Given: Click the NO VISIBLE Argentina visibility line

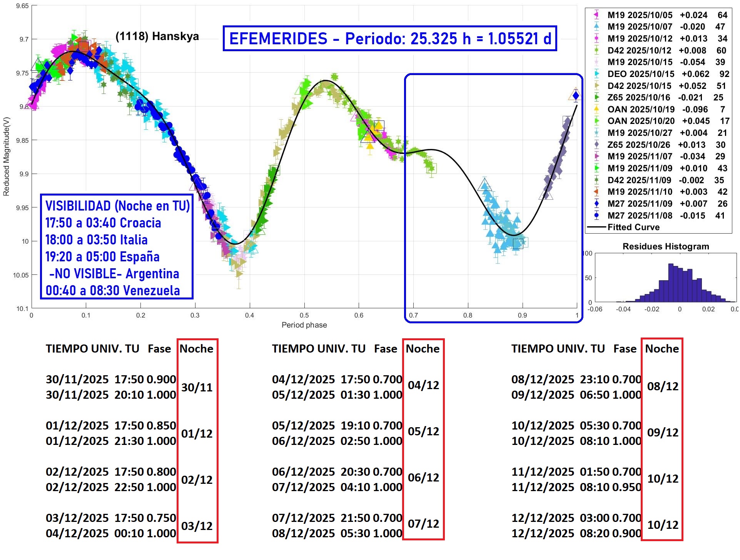Looking at the screenshot, I should pos(114,274).
